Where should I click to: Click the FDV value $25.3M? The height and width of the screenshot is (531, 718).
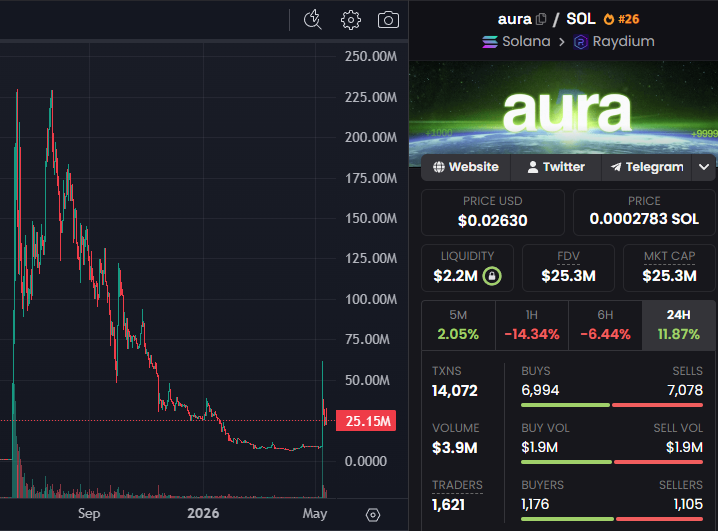568,276
